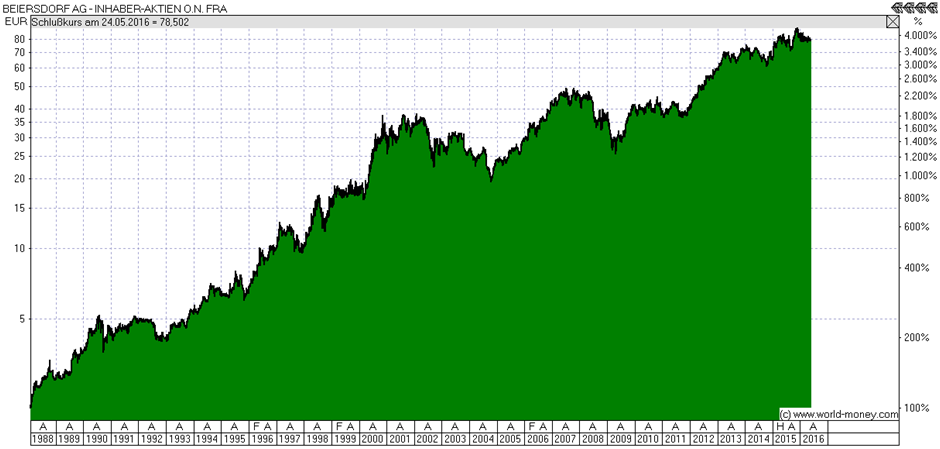Click the 1993 year cell
The width and height of the screenshot is (940, 449).
click(180, 439)
